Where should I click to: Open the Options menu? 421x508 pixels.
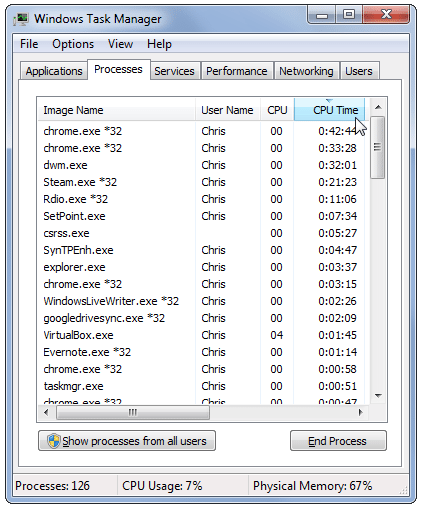tap(73, 44)
